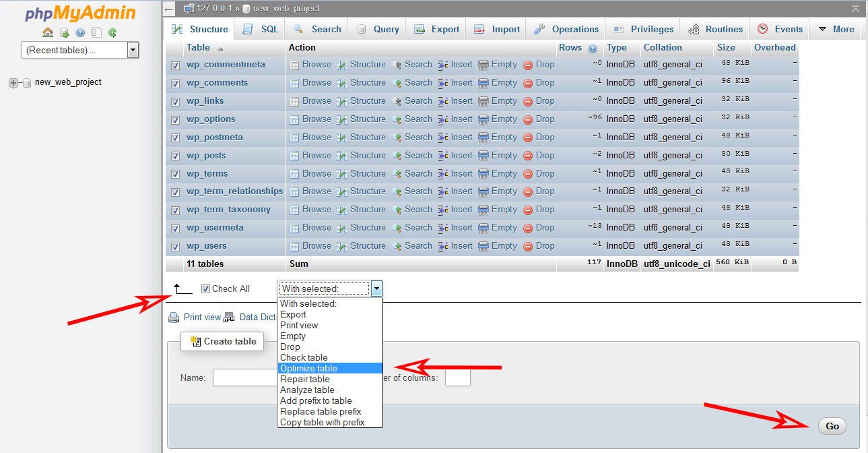Image resolution: width=868 pixels, height=453 pixels.
Task: Toggle the Check All checkbox
Action: 205,289
